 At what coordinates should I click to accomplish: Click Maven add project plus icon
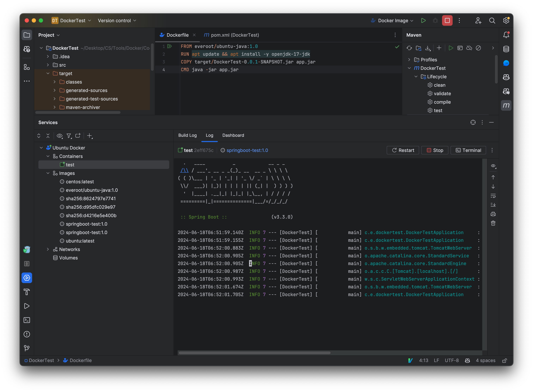tap(439, 48)
